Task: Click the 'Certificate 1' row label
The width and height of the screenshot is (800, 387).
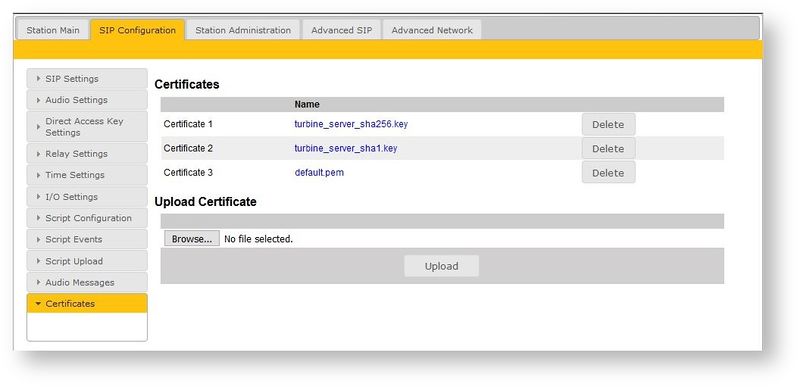Action: tap(188, 124)
